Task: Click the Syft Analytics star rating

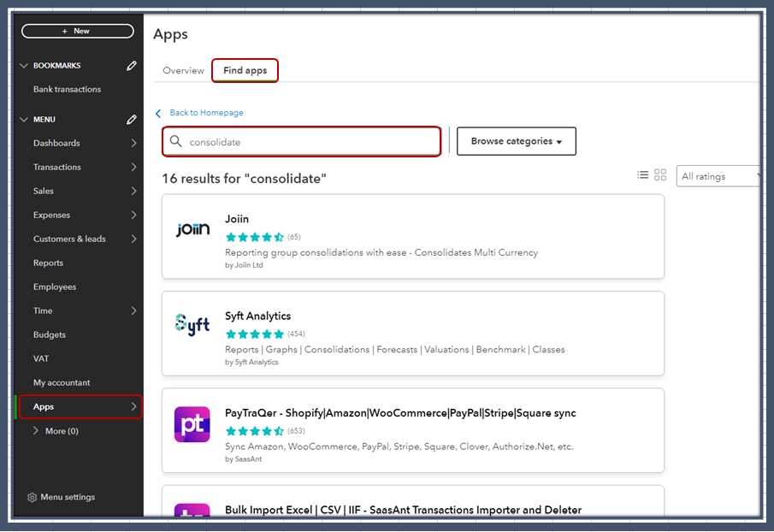Action: tap(255, 334)
